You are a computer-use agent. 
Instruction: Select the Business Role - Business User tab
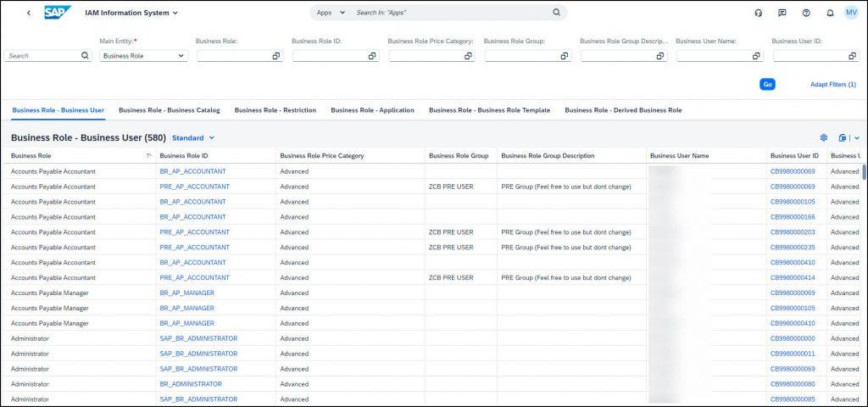tap(58, 110)
